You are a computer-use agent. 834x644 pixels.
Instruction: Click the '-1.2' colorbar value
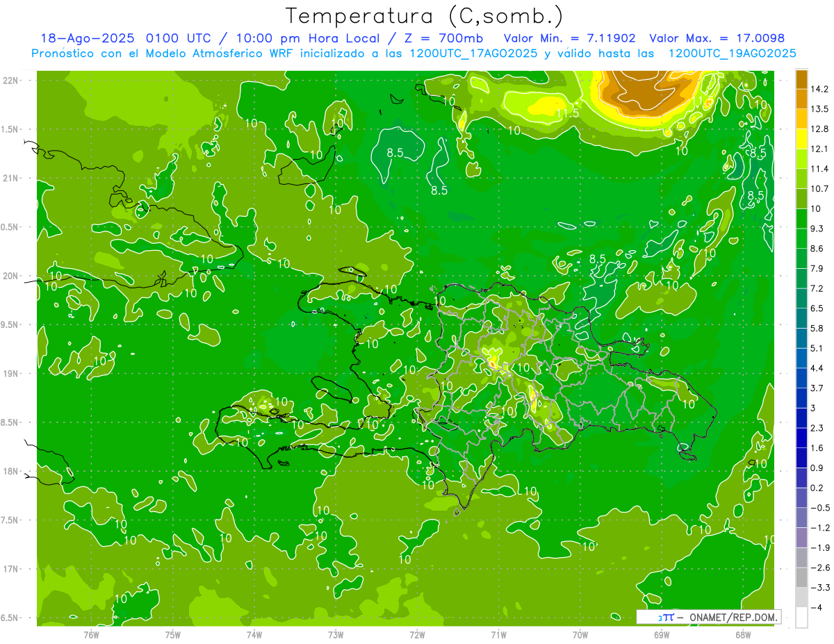pyautogui.click(x=819, y=528)
